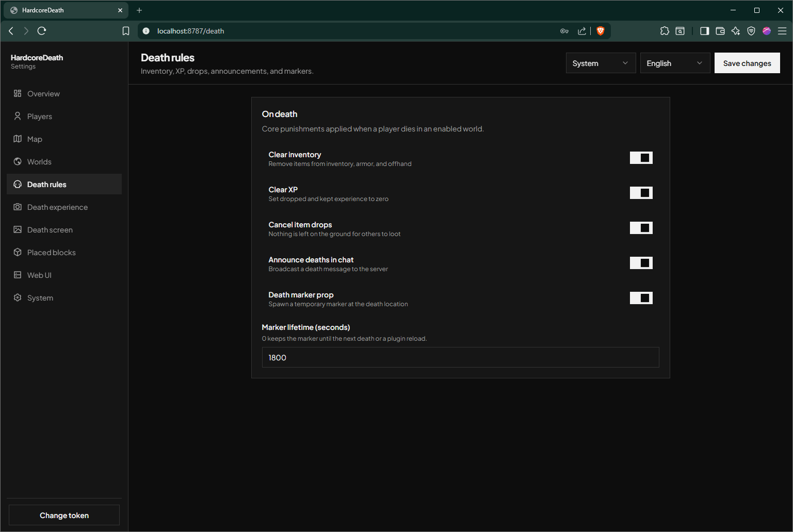Click the Overview grid icon in sidebar

point(18,93)
